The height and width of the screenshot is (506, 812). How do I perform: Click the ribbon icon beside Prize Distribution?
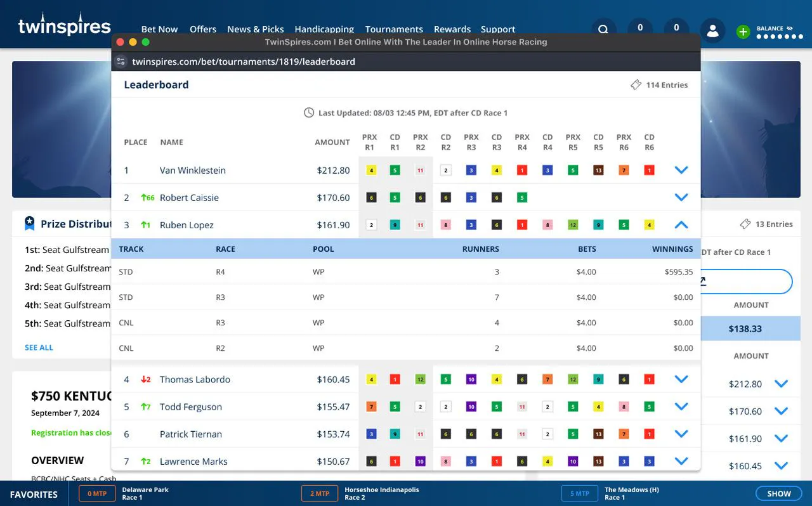[29, 223]
